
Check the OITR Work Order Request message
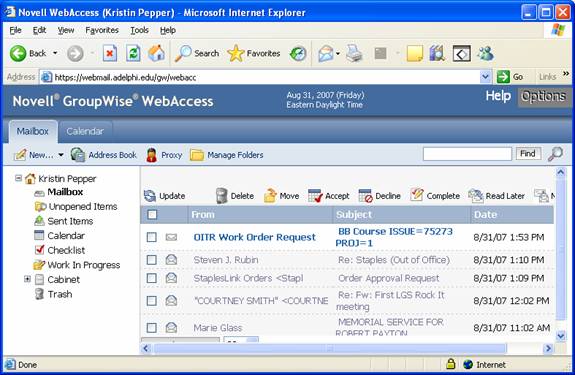pyautogui.click(x=151, y=237)
